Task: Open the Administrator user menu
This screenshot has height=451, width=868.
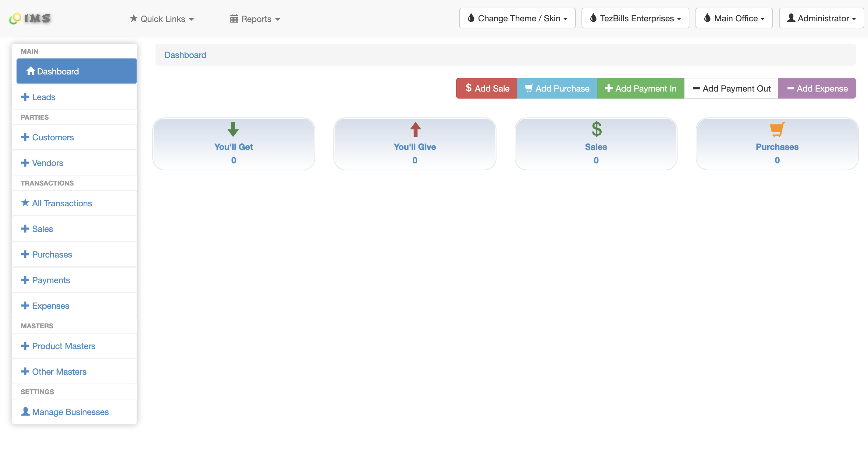Action: pos(821,18)
